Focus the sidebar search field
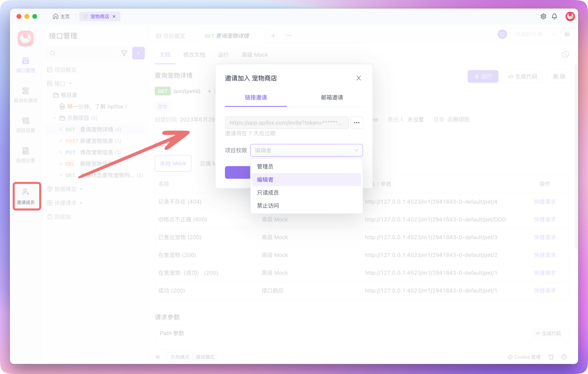Viewport: 588px width, 374px height. pos(81,53)
